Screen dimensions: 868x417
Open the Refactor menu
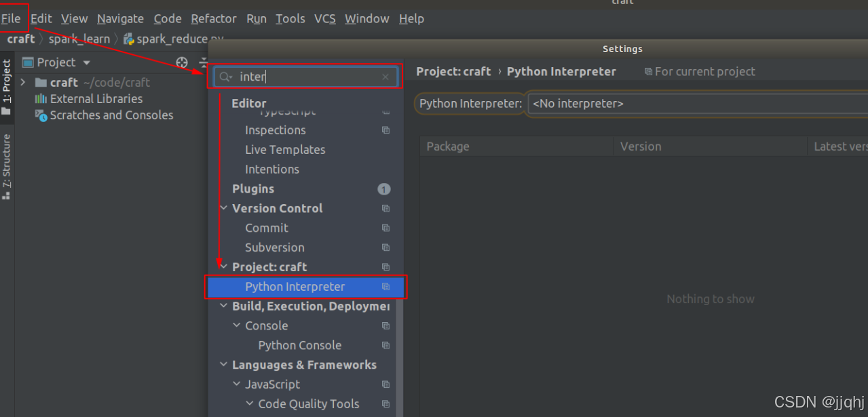coord(214,18)
